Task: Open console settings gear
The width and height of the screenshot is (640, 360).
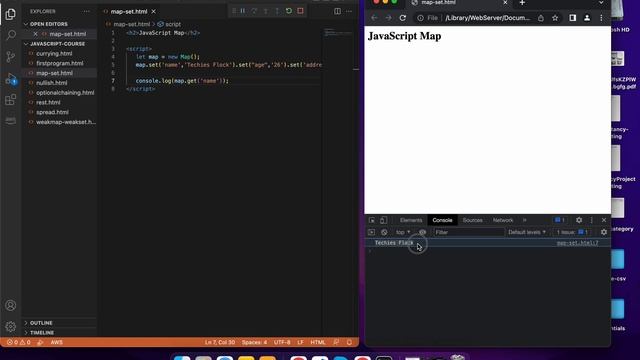Action: 604,232
